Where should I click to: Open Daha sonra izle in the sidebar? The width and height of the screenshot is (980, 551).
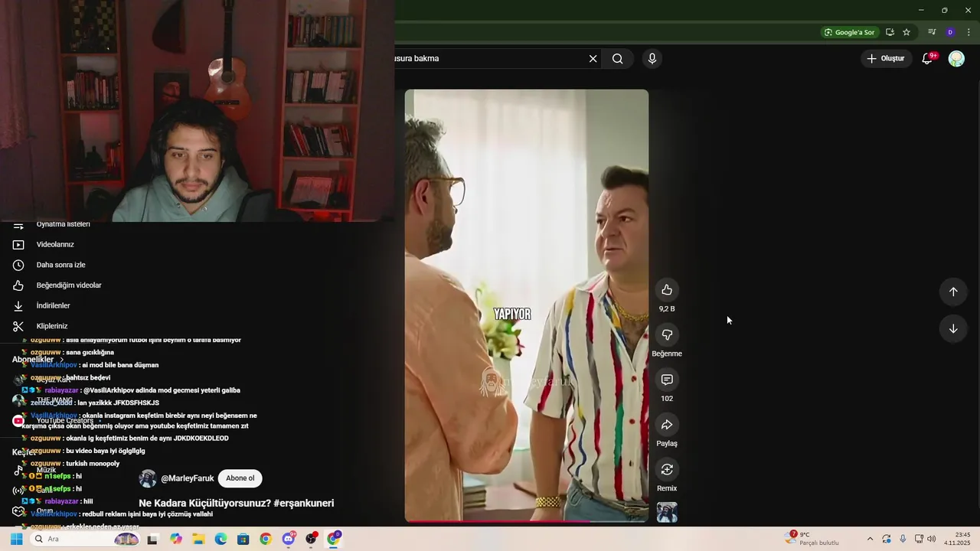(60, 265)
